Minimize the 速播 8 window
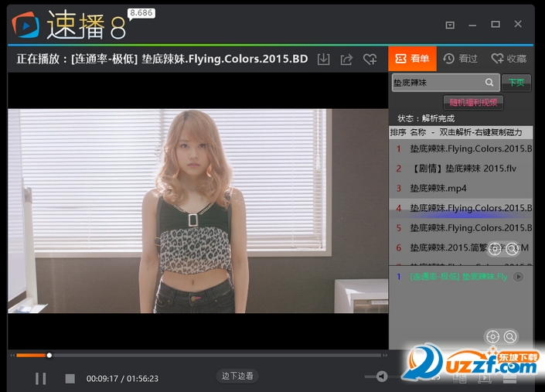 click(472, 25)
